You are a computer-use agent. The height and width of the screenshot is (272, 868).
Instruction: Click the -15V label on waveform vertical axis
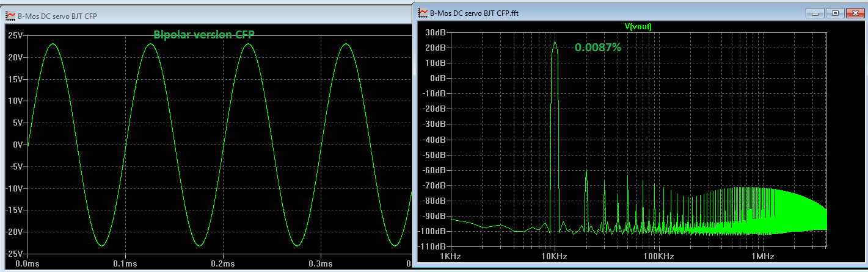[x=15, y=210]
